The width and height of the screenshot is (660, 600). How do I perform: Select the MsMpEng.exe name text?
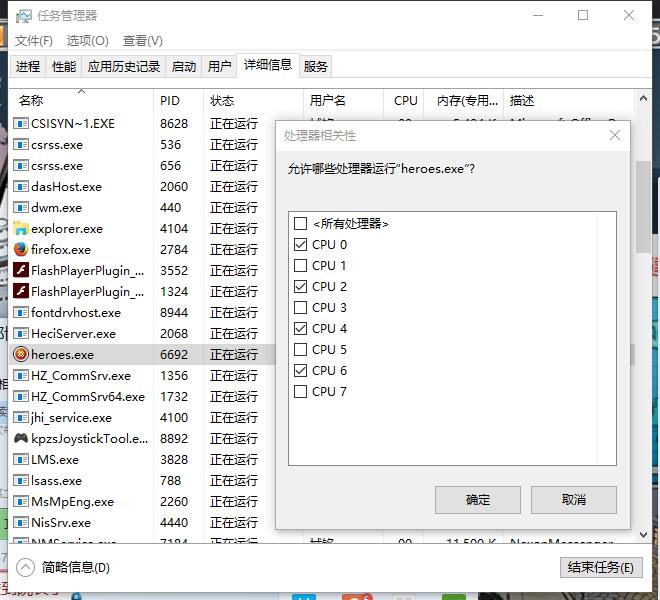pyautogui.click(x=72, y=502)
